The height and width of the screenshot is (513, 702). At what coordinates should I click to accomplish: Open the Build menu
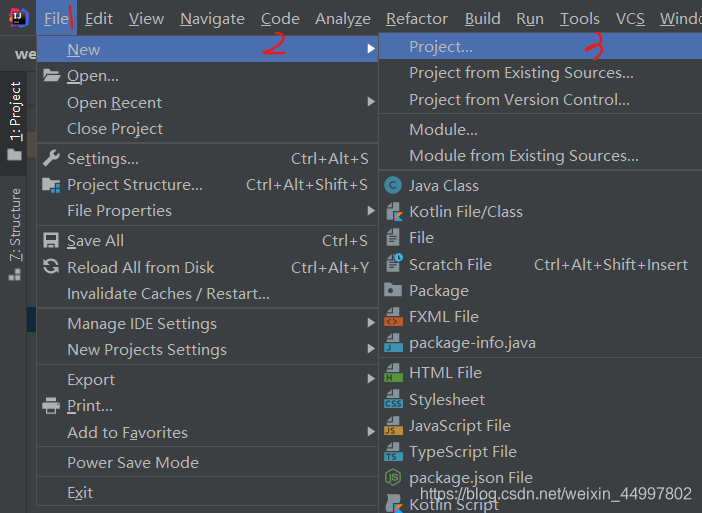click(x=482, y=18)
